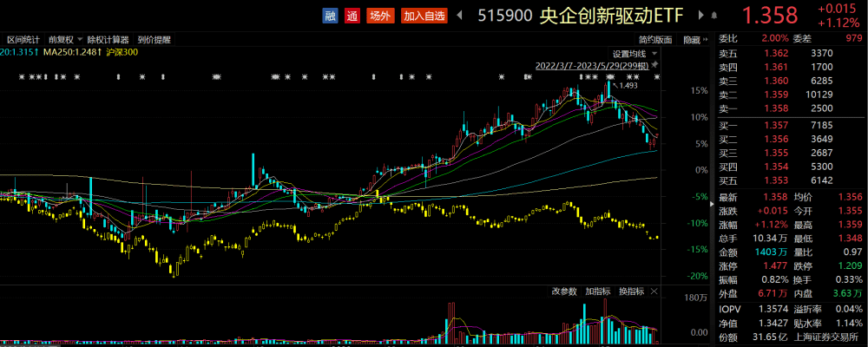868x347 pixels.
Task: Add stock via 加入自选 button
Action: (424, 16)
